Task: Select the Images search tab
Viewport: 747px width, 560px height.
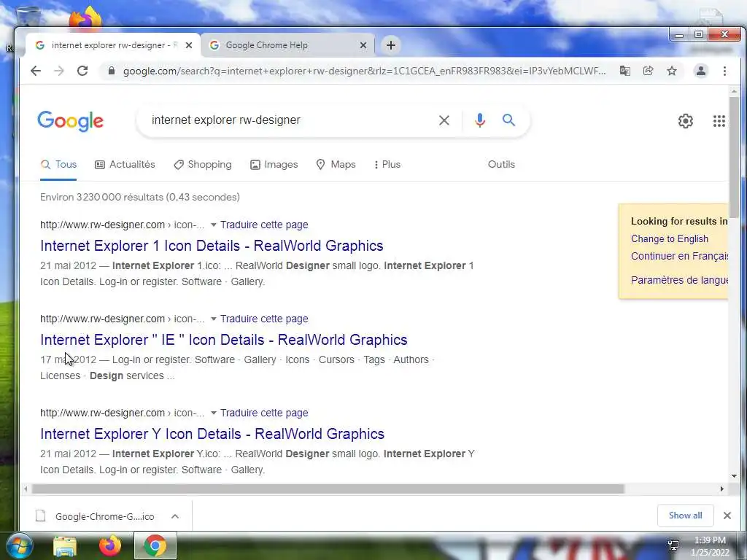Action: pos(274,164)
